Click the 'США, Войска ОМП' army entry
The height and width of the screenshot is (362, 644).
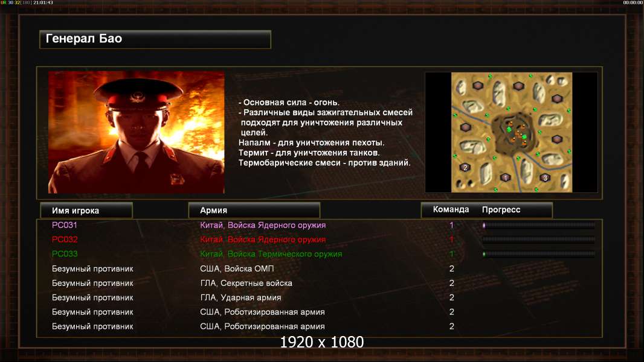tap(237, 268)
